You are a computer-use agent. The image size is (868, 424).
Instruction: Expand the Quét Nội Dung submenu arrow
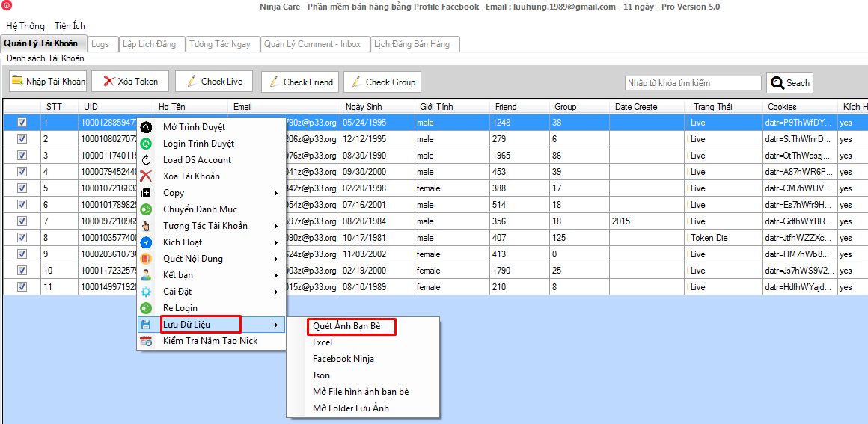[x=275, y=259]
